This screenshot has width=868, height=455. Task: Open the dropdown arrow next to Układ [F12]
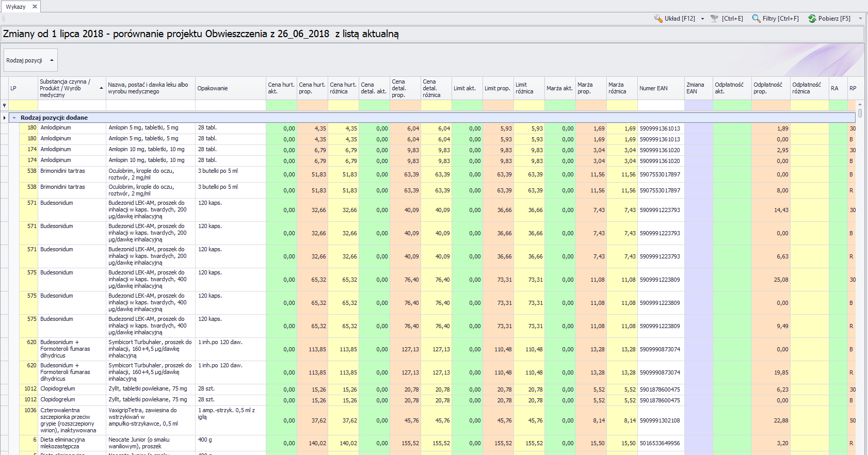pos(702,19)
